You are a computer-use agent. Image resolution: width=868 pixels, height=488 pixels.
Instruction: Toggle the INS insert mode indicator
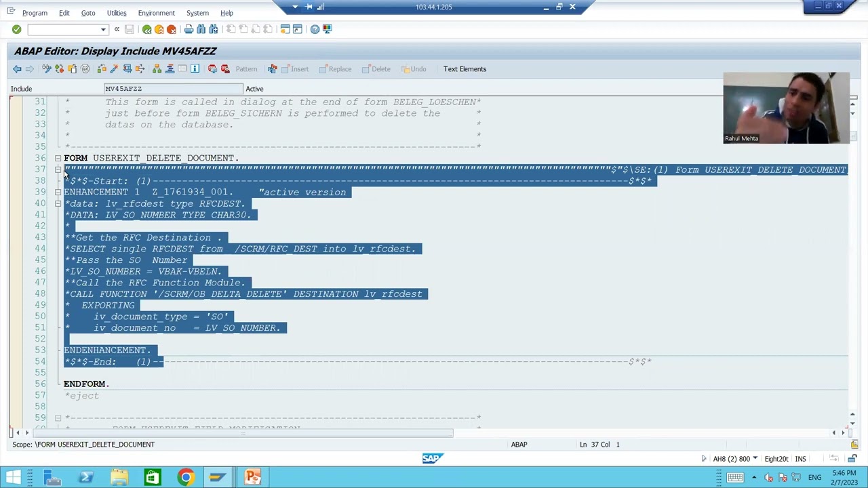[800, 459]
